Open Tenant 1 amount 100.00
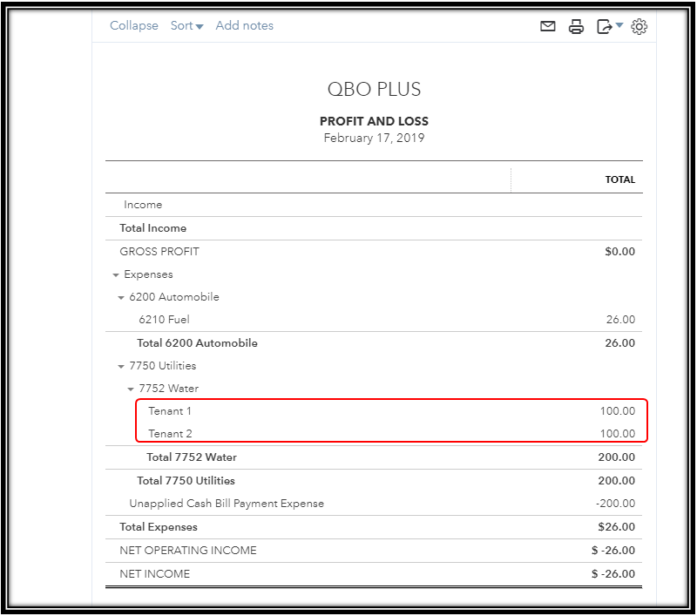 618,411
